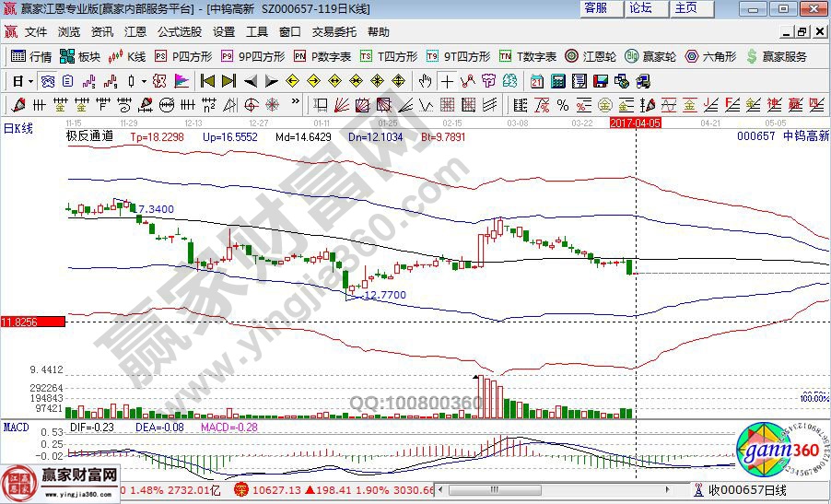Expand the candlestick style dropdown arrow
Image resolution: width=831 pixels, height=504 pixels.
coord(143,80)
